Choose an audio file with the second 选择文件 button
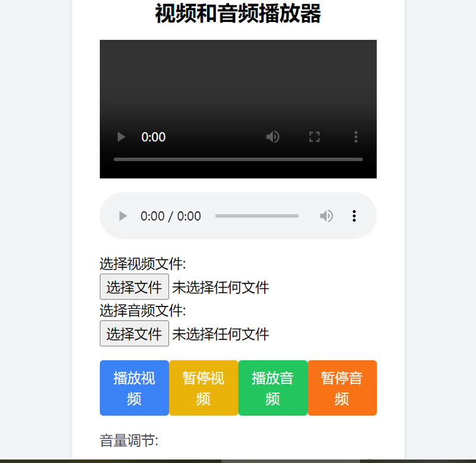Viewport: 476px width, 463px height. pyautogui.click(x=134, y=333)
